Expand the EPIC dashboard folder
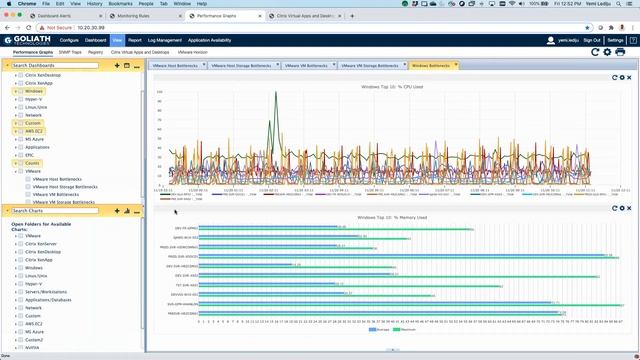Screen dimensions: 640x360 pyautogui.click(x=16, y=155)
